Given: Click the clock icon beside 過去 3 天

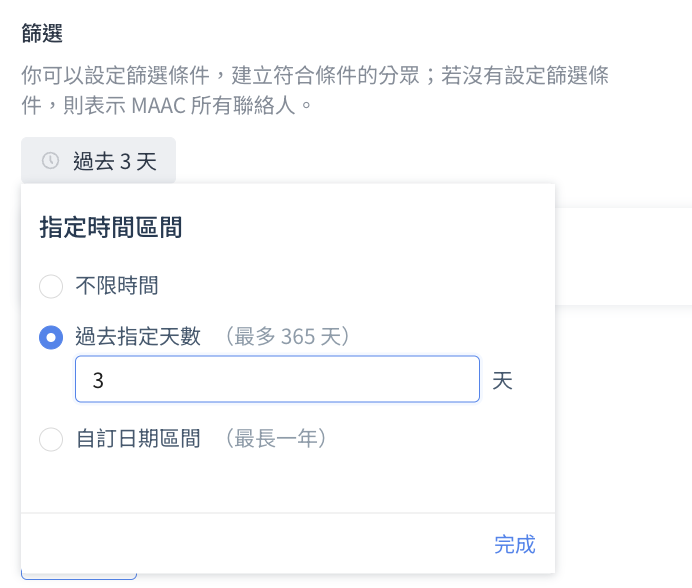Looking at the screenshot, I should tap(50, 161).
